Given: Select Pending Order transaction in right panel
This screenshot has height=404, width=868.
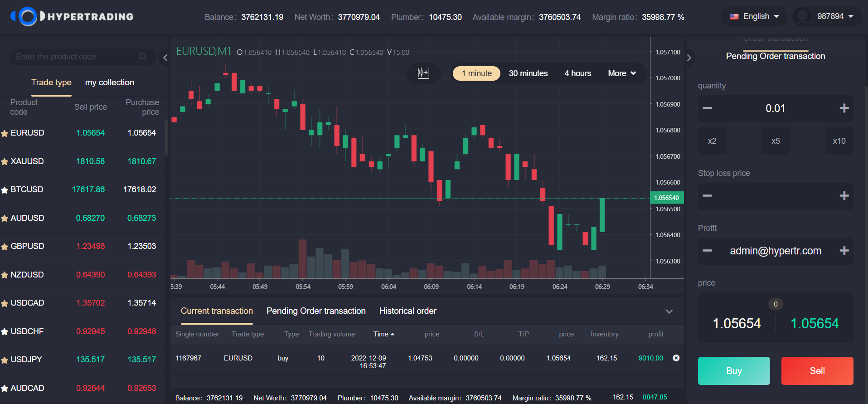Looking at the screenshot, I should point(776,56).
